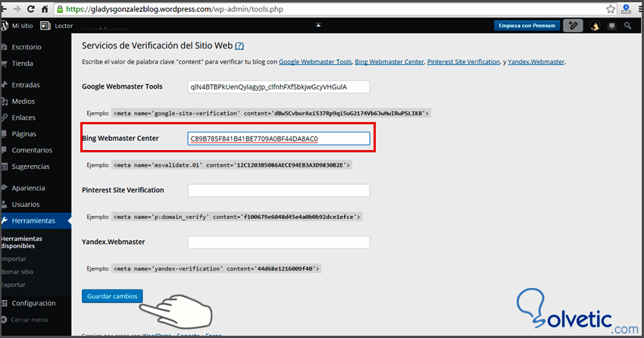644x338 pixels.
Task: Click the p:domain_verify example code
Action: (x=236, y=217)
